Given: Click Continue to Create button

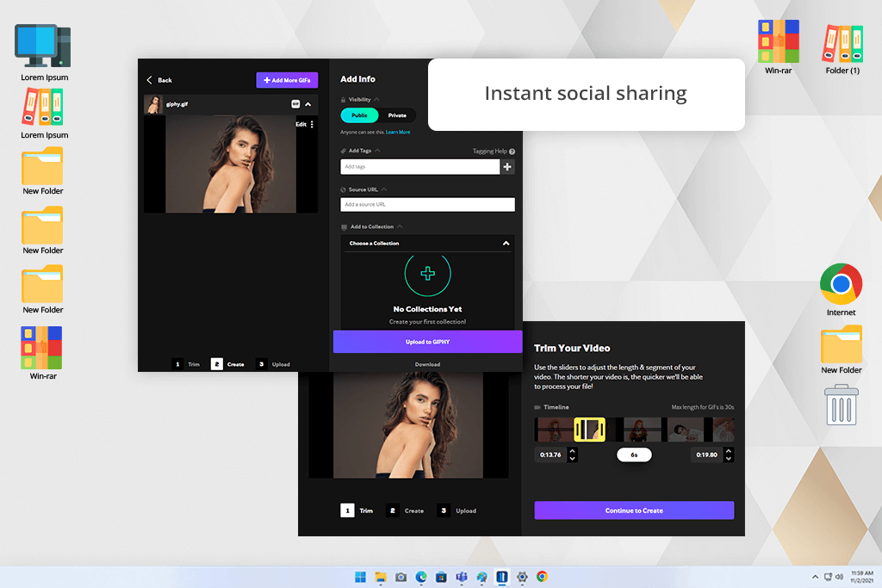Looking at the screenshot, I should point(634,511).
